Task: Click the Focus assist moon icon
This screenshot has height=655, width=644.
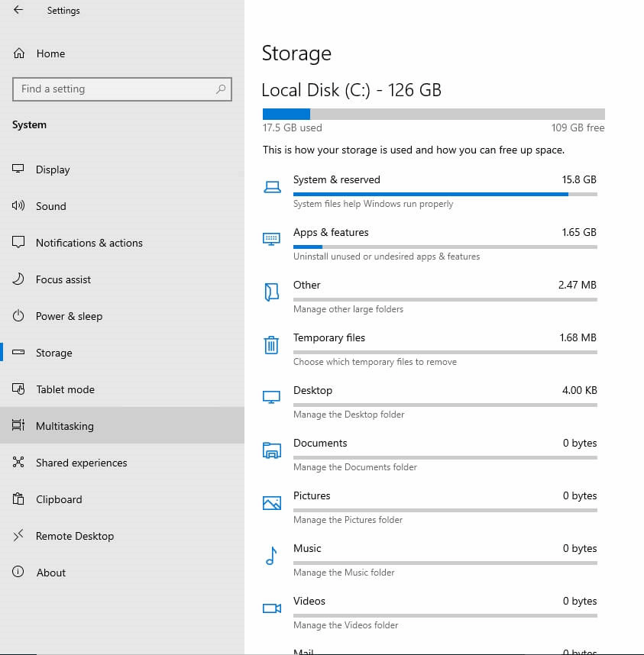Action: click(x=17, y=279)
